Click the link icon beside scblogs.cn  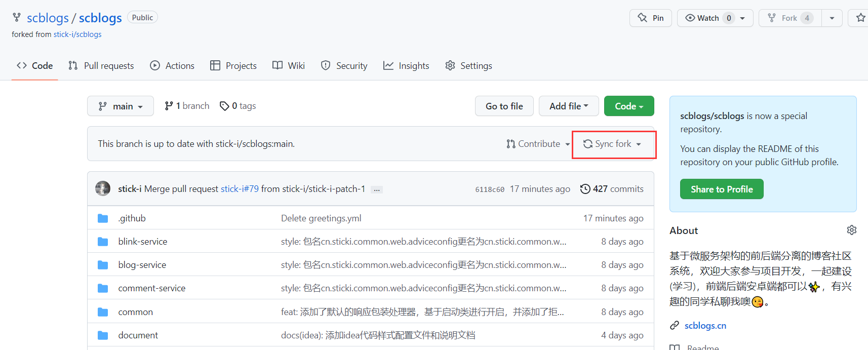coord(675,325)
